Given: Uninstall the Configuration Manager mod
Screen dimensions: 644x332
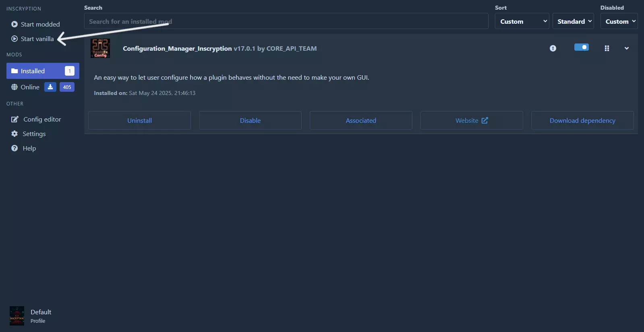Looking at the screenshot, I should 139,120.
